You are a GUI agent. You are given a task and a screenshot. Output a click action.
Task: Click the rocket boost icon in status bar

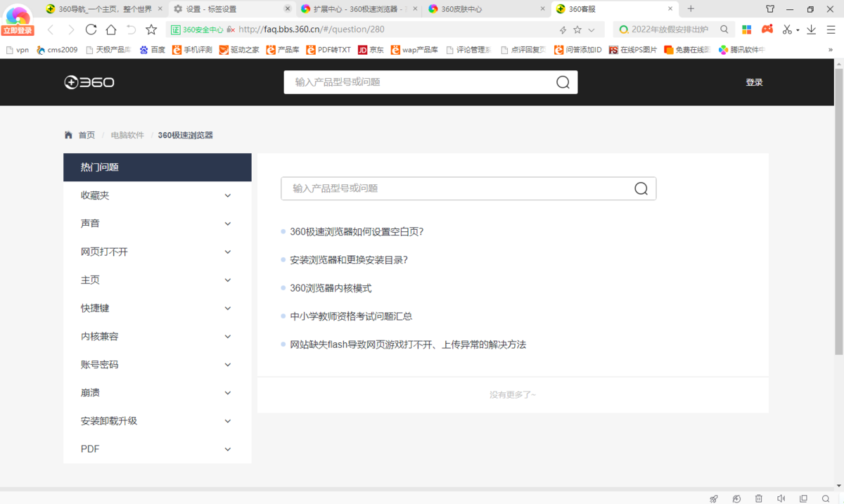(x=714, y=498)
